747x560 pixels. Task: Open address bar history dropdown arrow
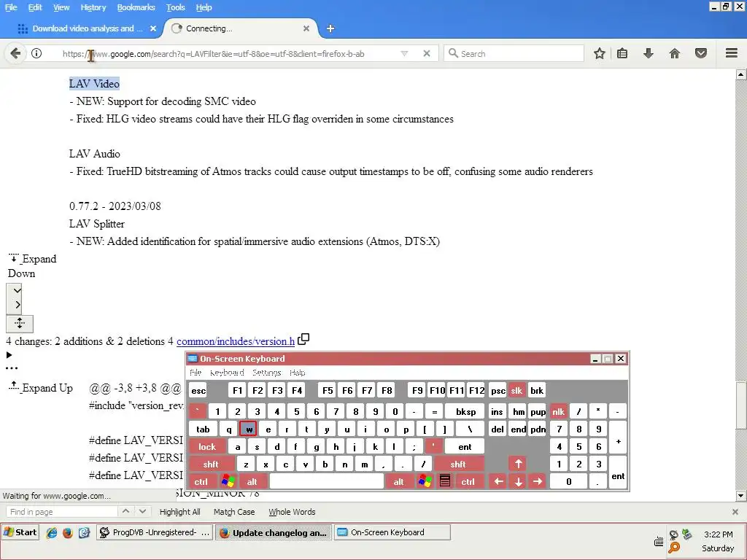click(404, 53)
